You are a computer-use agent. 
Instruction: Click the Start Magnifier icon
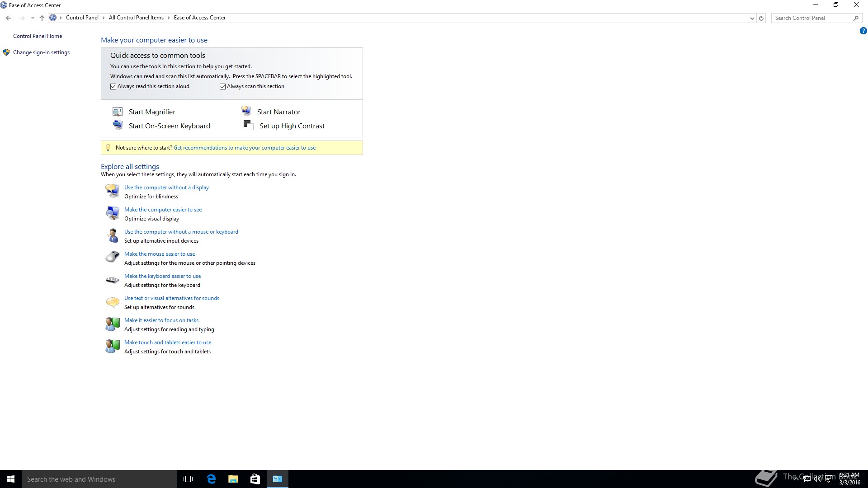tap(118, 112)
